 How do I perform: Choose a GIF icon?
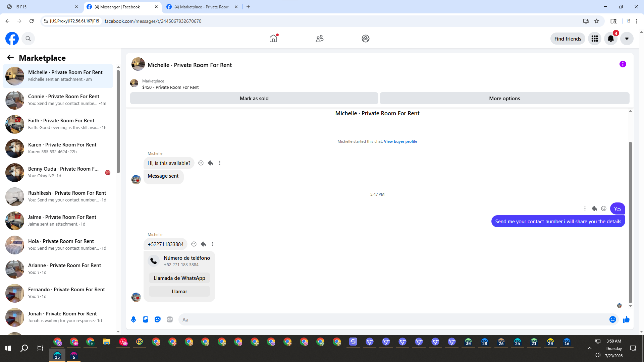click(170, 319)
